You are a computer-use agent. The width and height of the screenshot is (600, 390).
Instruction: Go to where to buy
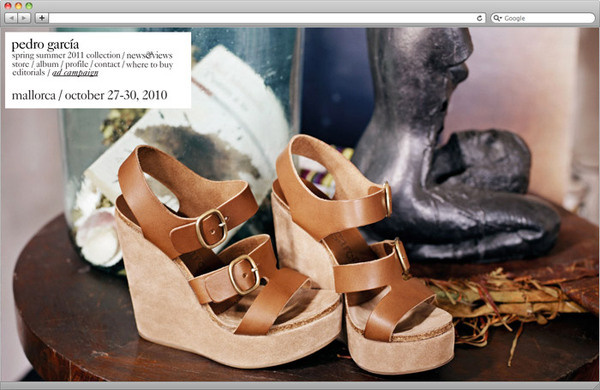tap(150, 64)
